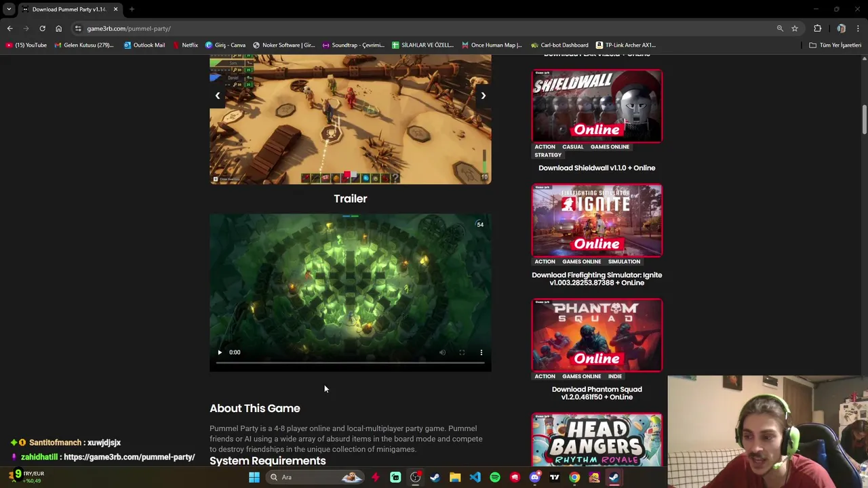Image resolution: width=868 pixels, height=488 pixels.
Task: Click the taskbar Ara search box
Action: (316, 477)
